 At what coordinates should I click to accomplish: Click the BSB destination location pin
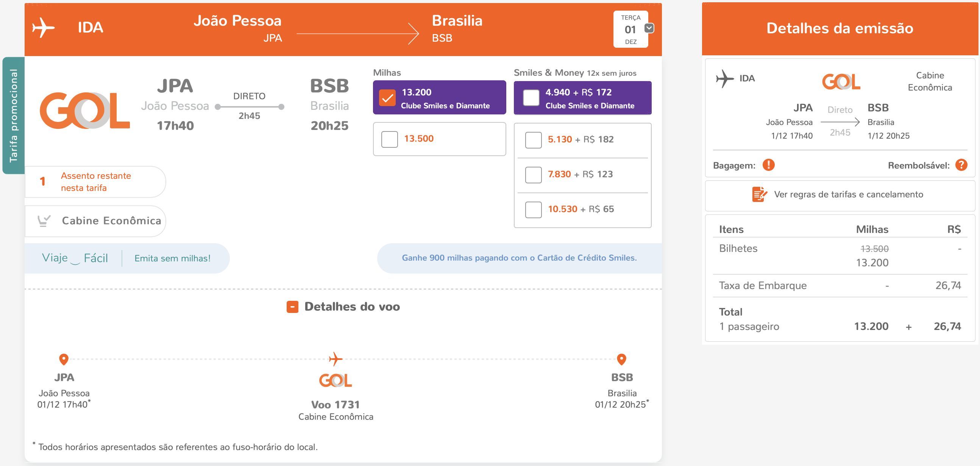coord(621,359)
